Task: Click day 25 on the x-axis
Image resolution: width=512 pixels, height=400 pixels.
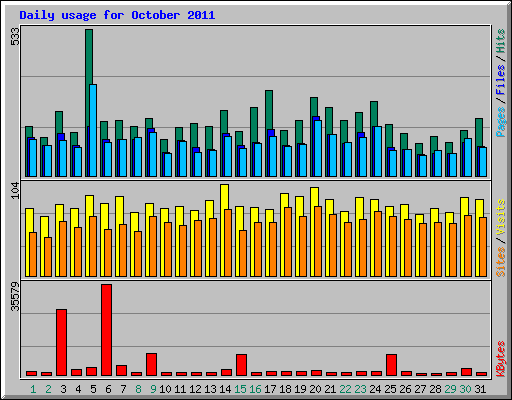Action: (x=390, y=389)
